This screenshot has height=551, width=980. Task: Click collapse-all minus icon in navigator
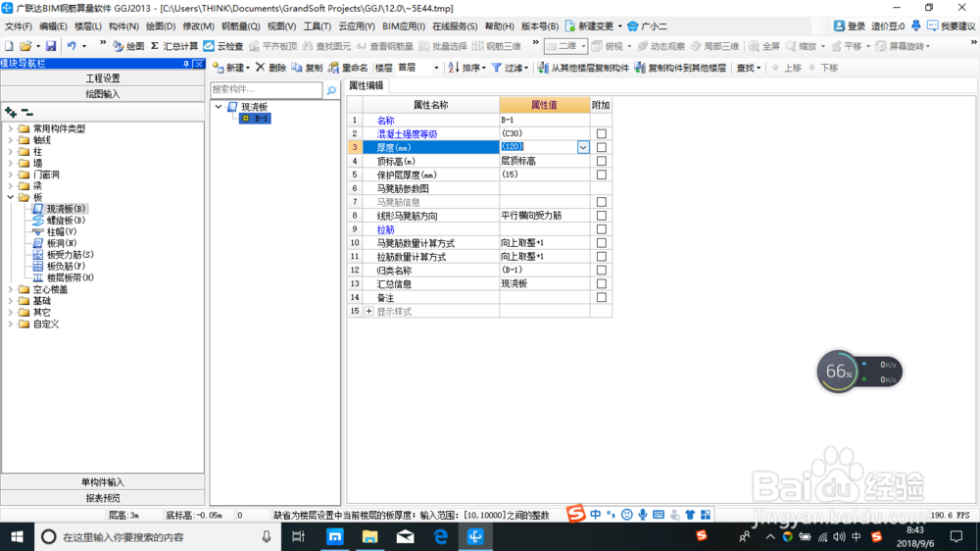click(x=26, y=113)
